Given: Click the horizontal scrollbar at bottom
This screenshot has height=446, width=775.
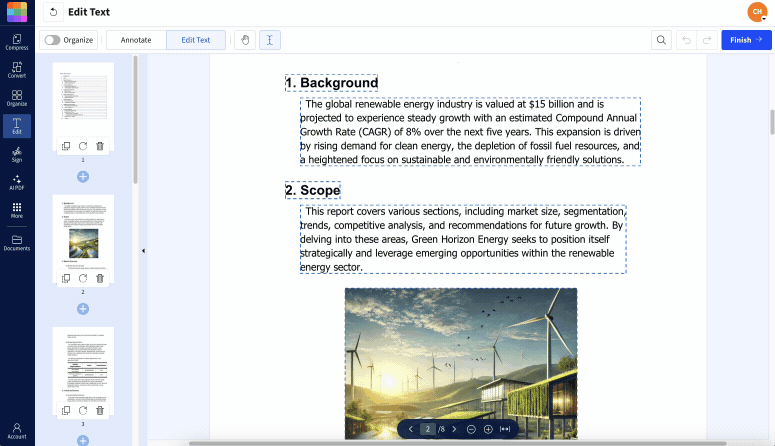Looking at the screenshot, I should point(458,444).
